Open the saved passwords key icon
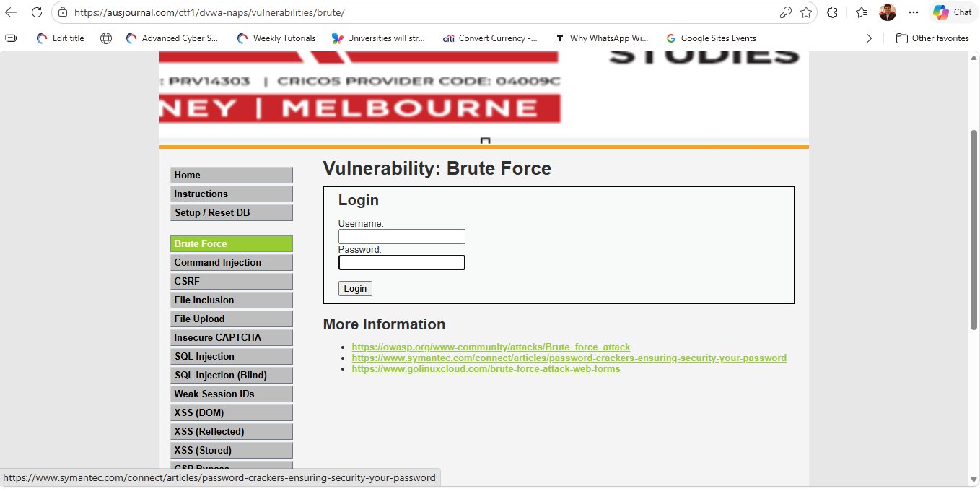The width and height of the screenshot is (980, 489). (x=786, y=12)
